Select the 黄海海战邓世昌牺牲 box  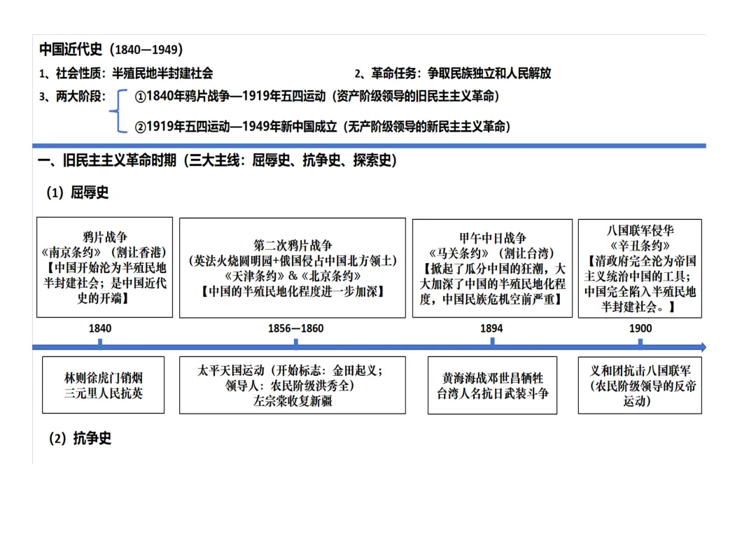[492, 386]
